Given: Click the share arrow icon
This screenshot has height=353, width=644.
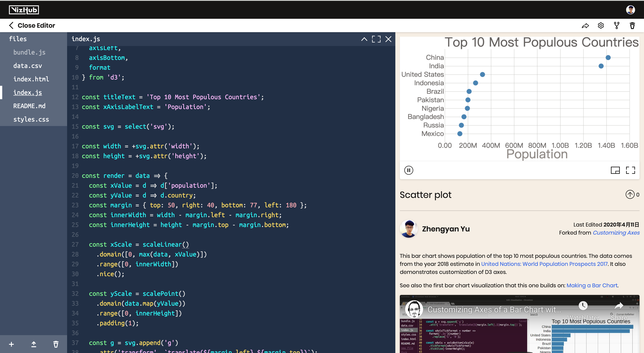Looking at the screenshot, I should (585, 25).
